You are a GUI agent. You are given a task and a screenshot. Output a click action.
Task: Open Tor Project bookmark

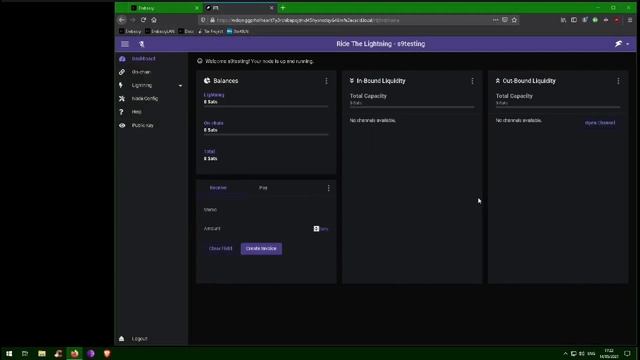tap(211, 31)
